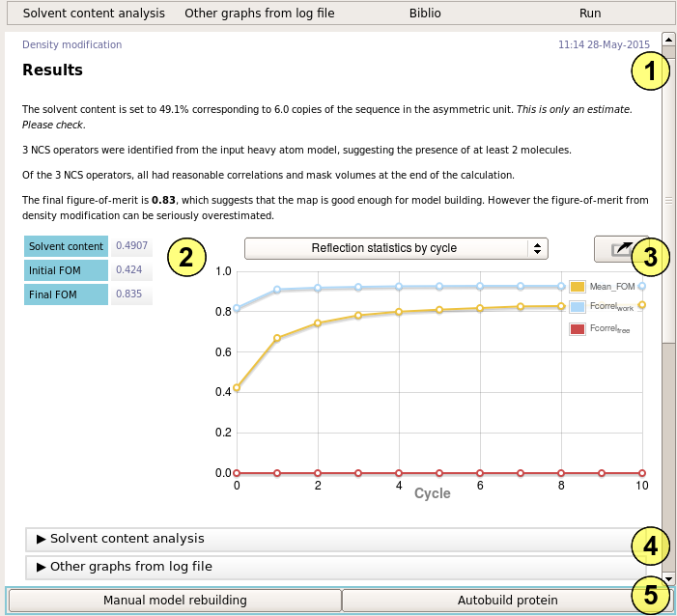Select the Initial FOM table label cell
Screen dimensions: 677x616
pos(66,270)
